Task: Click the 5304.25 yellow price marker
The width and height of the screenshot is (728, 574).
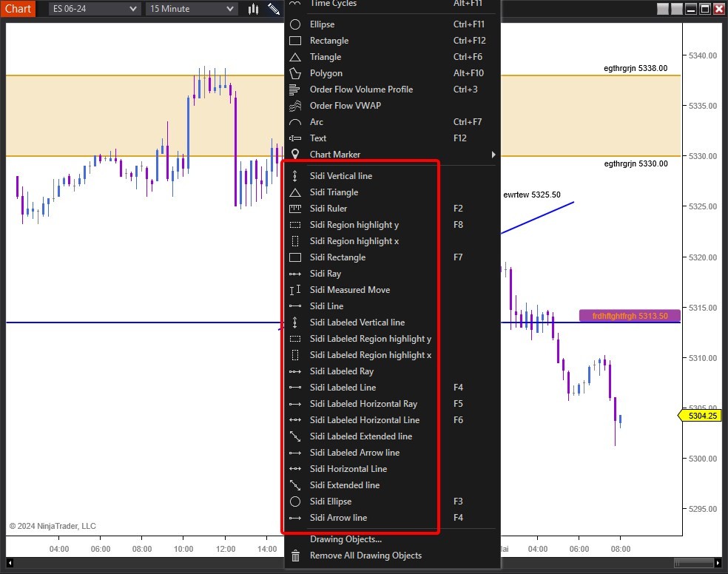Action: click(701, 416)
